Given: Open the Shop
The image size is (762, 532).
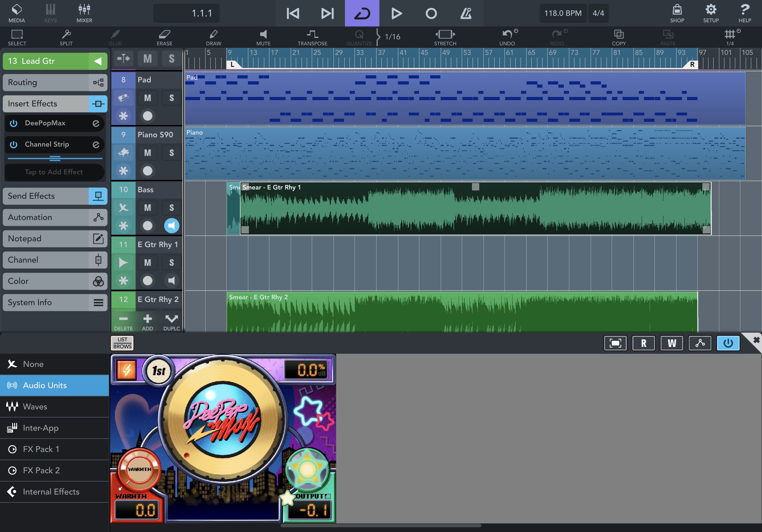Looking at the screenshot, I should pyautogui.click(x=677, y=13).
